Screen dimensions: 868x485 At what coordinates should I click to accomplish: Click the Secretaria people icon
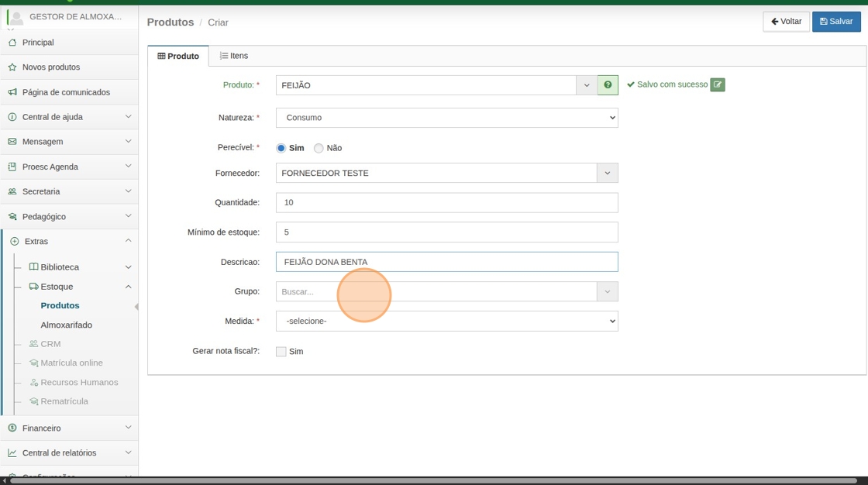12,191
